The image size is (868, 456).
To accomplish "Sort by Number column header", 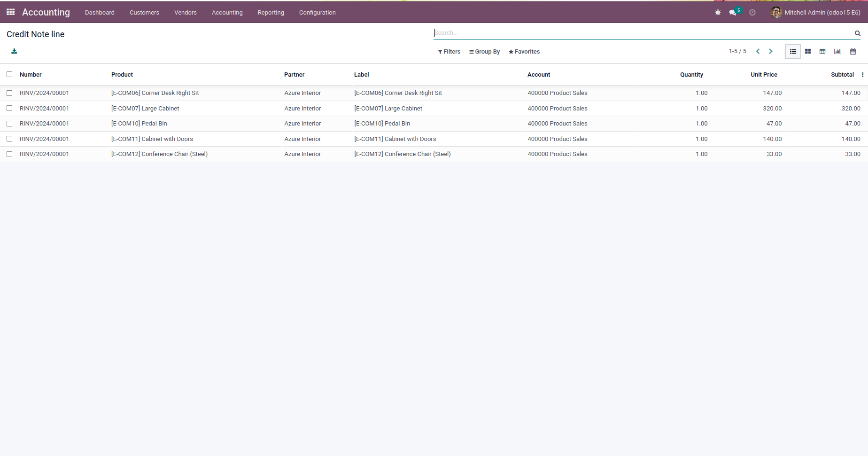I will coord(31,75).
